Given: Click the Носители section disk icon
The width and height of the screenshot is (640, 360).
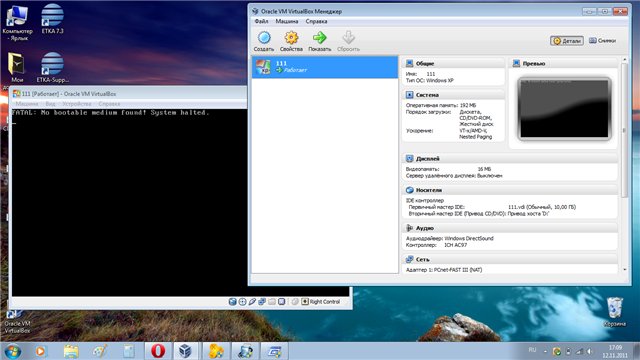Looking at the screenshot, I should (x=409, y=190).
